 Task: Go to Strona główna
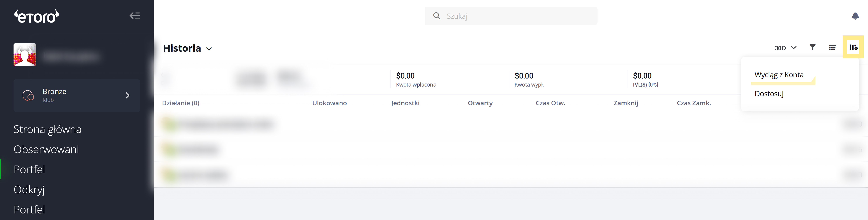pos(47,129)
